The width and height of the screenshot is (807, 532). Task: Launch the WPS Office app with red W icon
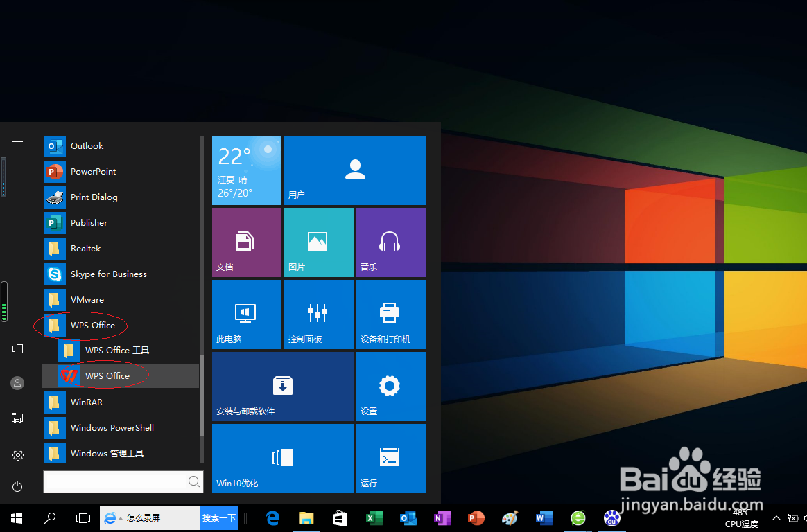(x=121, y=376)
